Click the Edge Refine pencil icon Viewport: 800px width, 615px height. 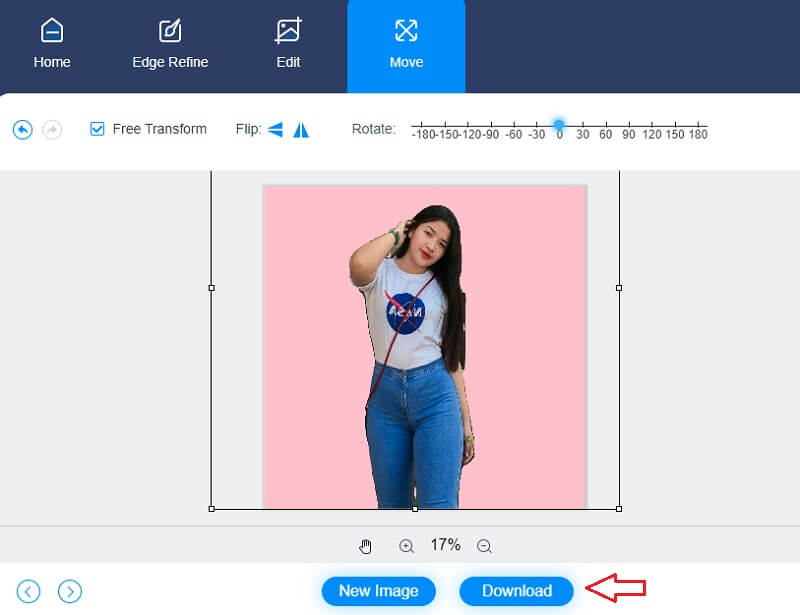click(169, 30)
